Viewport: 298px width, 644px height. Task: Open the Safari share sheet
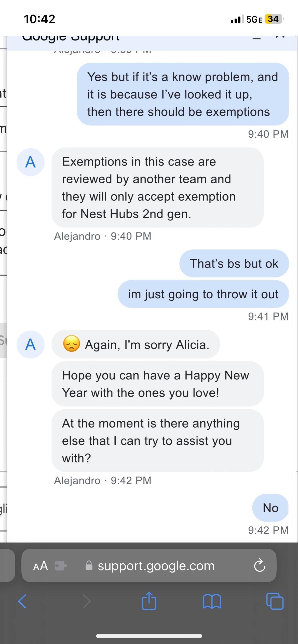(149, 601)
